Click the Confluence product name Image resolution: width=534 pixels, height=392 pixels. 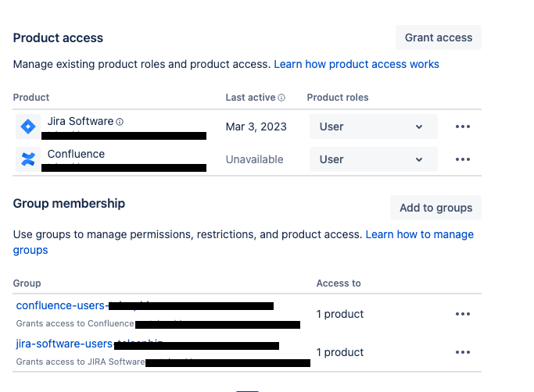click(x=76, y=154)
